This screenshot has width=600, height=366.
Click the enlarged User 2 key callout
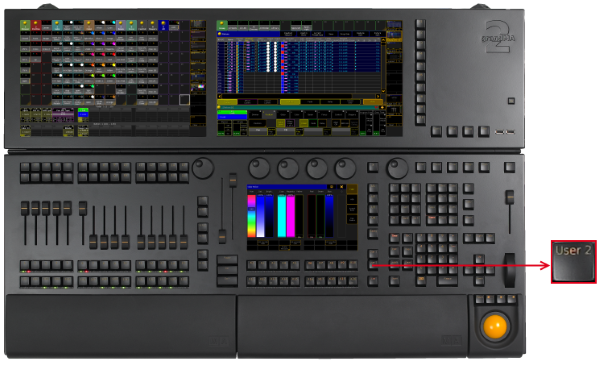[574, 262]
